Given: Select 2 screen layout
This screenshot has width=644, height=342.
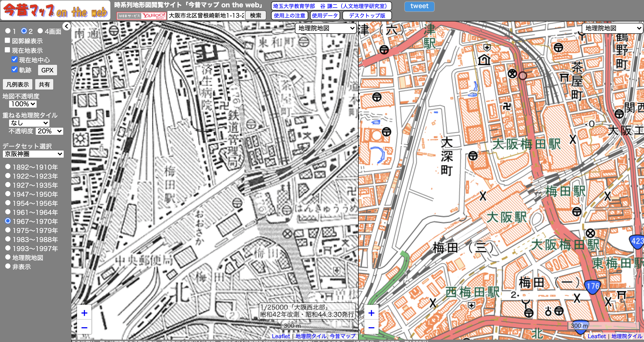Looking at the screenshot, I should [24, 31].
